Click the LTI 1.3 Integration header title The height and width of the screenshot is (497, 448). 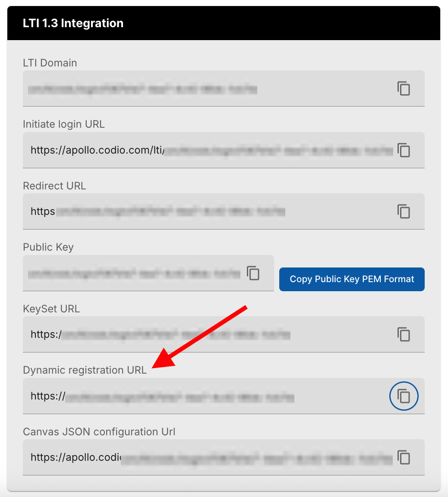click(x=73, y=23)
